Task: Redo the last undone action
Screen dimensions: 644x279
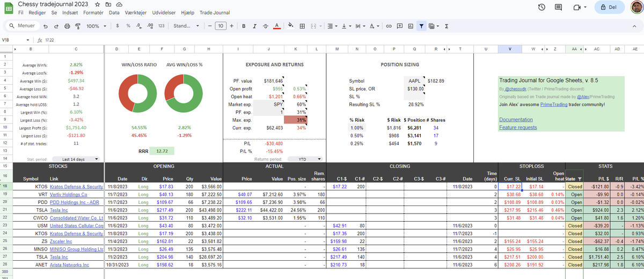Action: (57, 26)
